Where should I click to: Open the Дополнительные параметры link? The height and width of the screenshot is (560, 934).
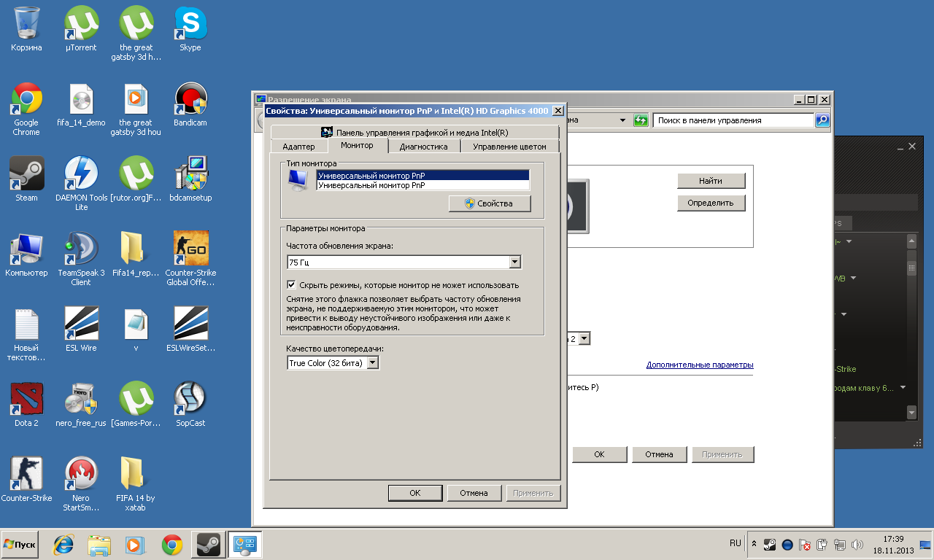point(700,365)
